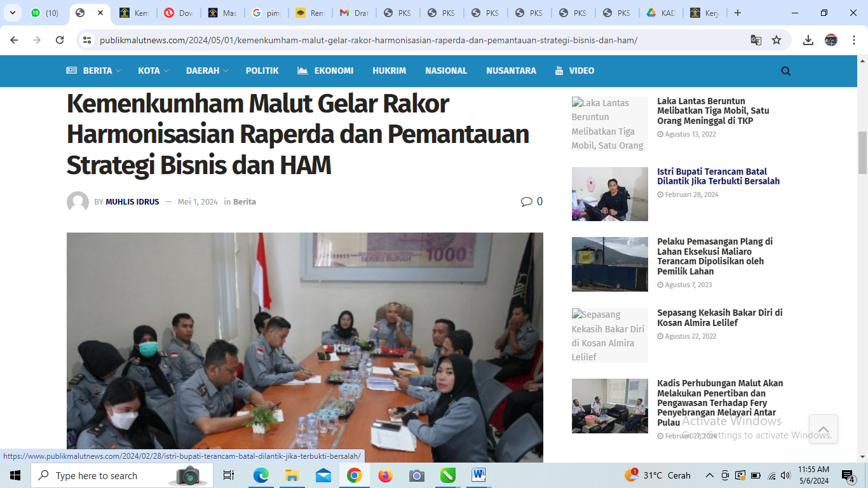Go to the POLITIK menu section
868x488 pixels.
click(262, 71)
